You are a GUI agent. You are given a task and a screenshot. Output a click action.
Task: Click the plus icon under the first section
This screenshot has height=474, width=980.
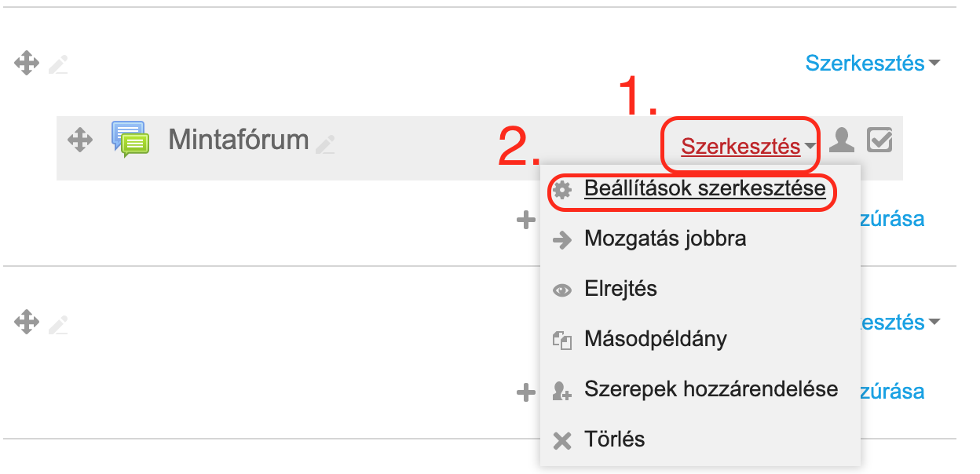(526, 220)
